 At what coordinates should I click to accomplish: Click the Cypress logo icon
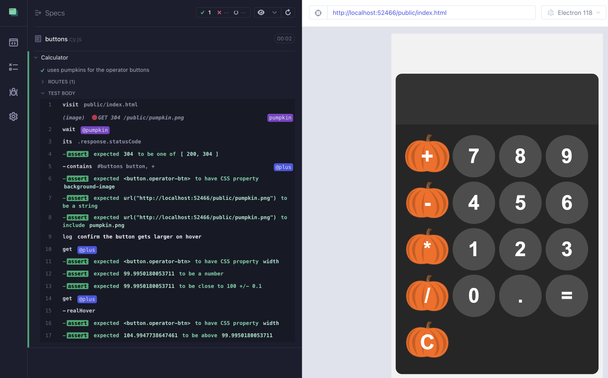13,12
